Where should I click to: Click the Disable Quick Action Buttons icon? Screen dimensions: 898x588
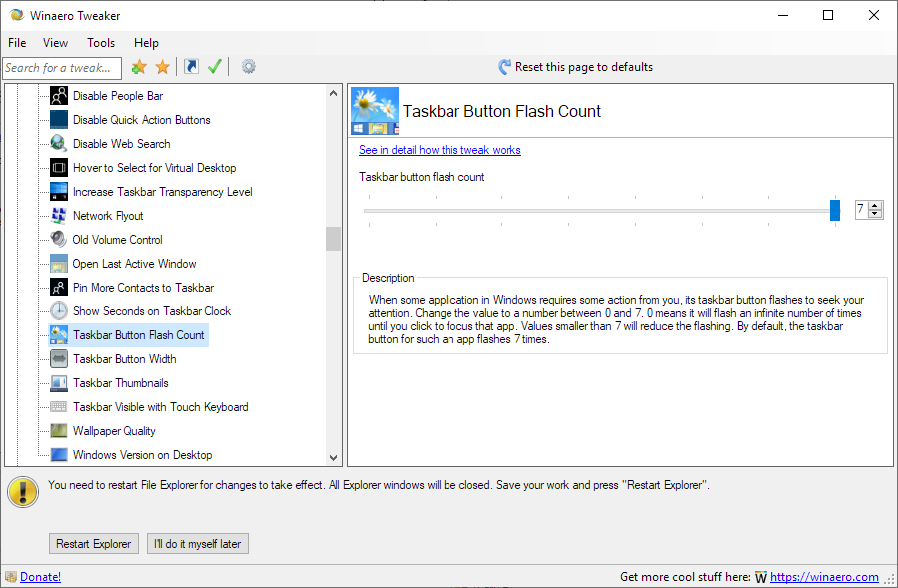coord(59,120)
